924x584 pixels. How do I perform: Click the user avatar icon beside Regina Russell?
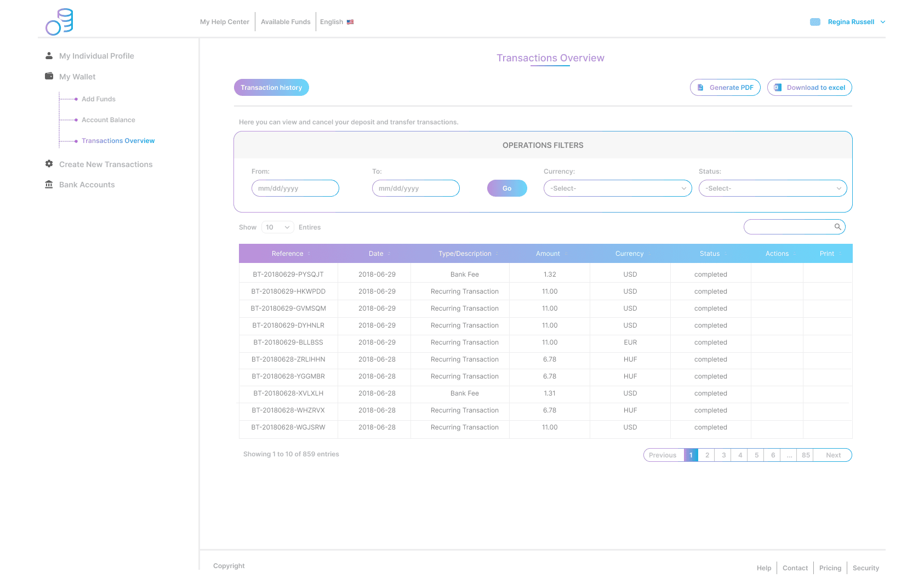pos(815,22)
